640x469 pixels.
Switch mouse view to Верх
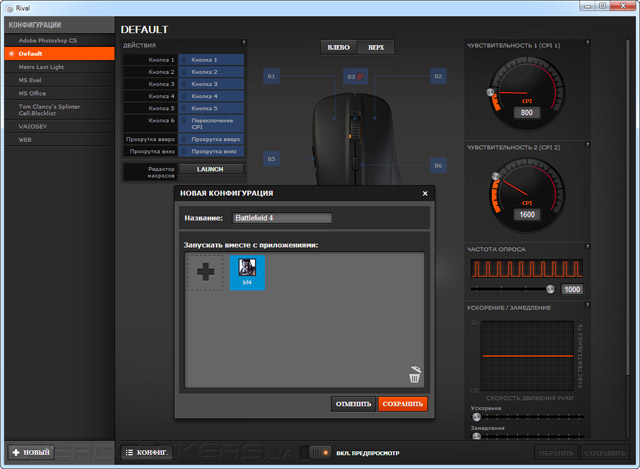(375, 47)
